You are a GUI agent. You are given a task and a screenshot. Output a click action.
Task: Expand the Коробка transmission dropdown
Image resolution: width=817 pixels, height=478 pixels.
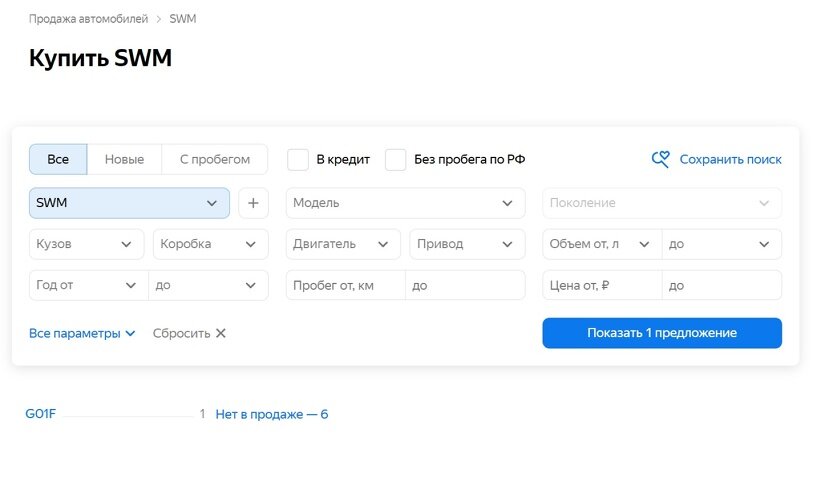211,244
